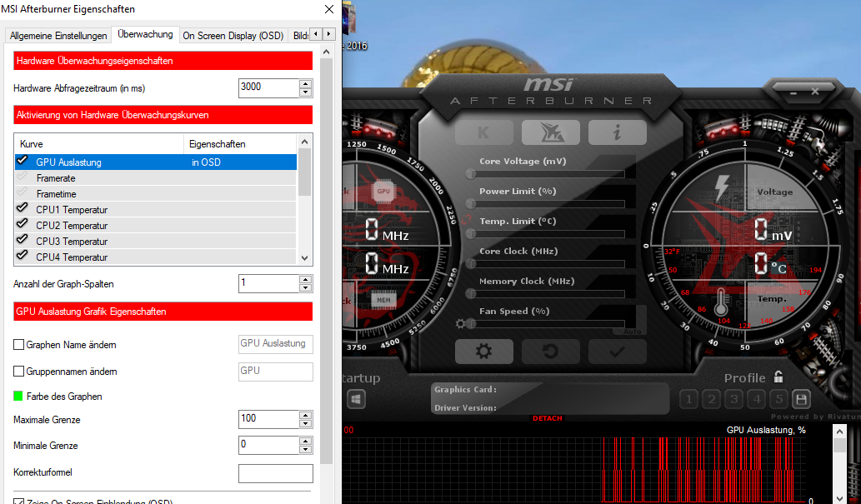Image resolution: width=861 pixels, height=504 pixels.
Task: Click the Memory Clock slider handle
Action: [471, 294]
